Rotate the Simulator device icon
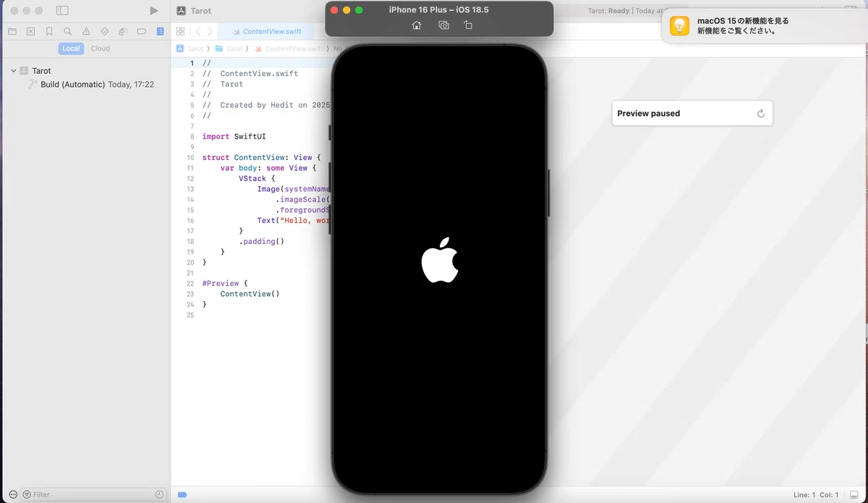Image resolution: width=868 pixels, height=503 pixels. click(468, 25)
